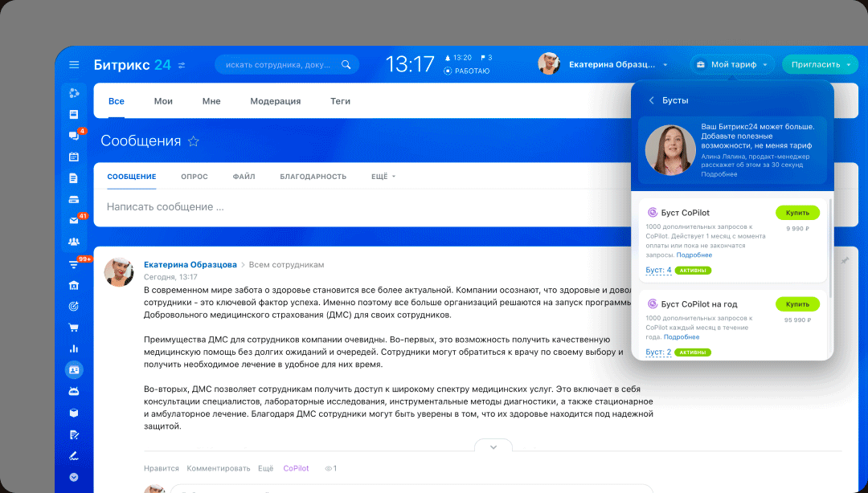Click Нравится under the post
Screen dimensions: 868x493
[x=161, y=468]
